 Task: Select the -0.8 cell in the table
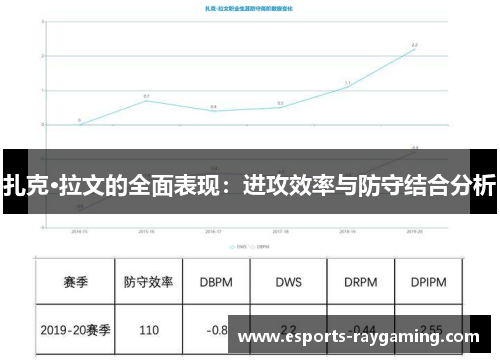click(x=216, y=330)
